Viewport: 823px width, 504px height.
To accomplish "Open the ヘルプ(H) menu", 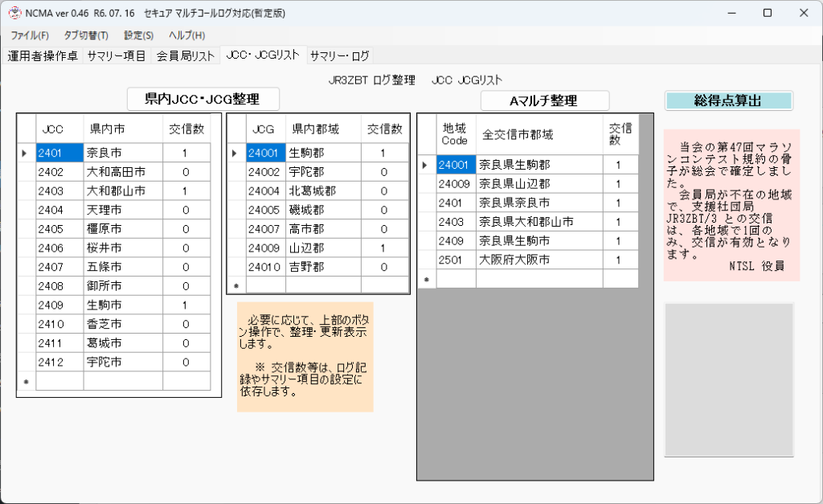I will [186, 35].
